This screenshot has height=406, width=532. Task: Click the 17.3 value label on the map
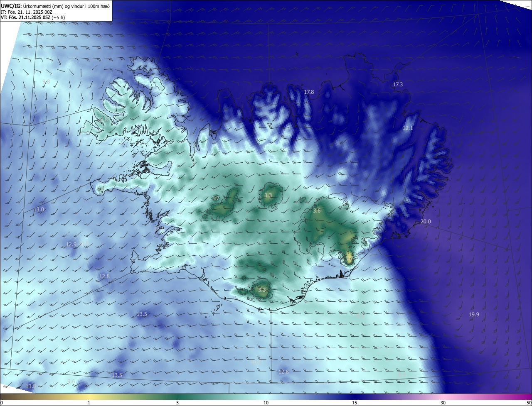[x=398, y=85]
